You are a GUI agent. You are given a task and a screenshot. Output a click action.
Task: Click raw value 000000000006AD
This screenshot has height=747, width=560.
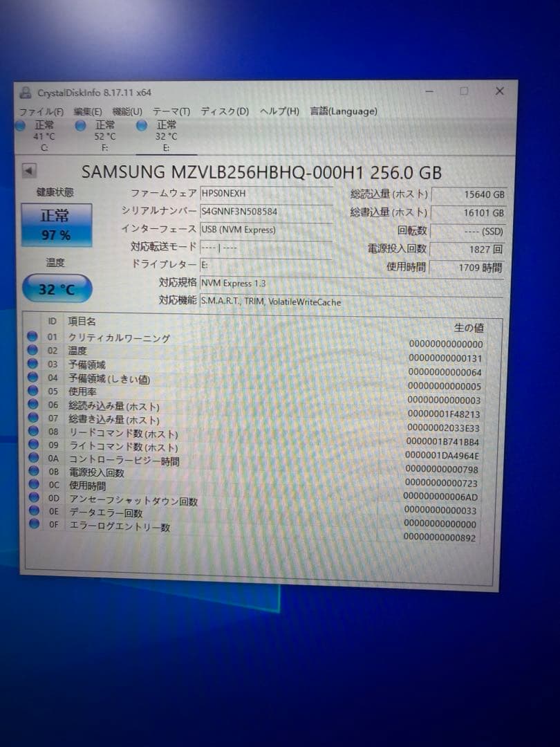(x=440, y=497)
